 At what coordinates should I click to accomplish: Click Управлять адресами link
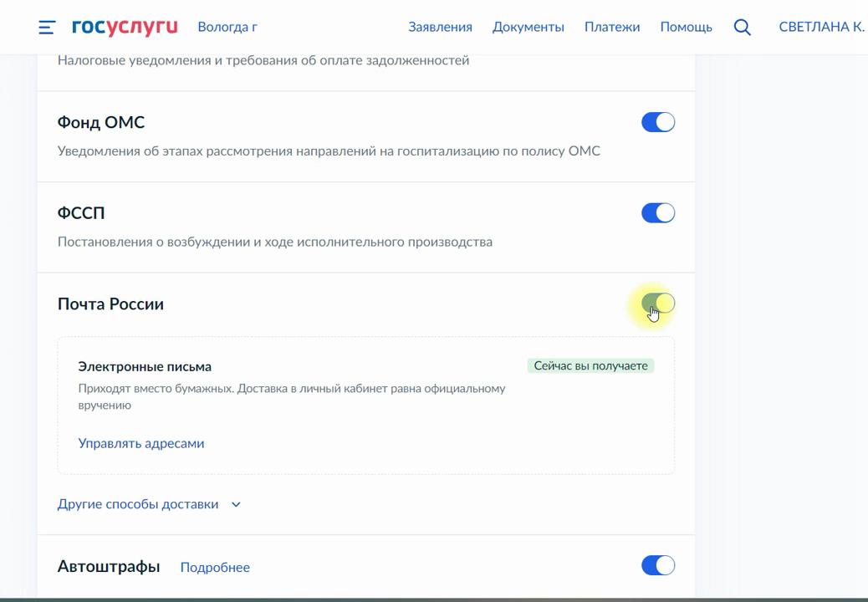click(141, 443)
